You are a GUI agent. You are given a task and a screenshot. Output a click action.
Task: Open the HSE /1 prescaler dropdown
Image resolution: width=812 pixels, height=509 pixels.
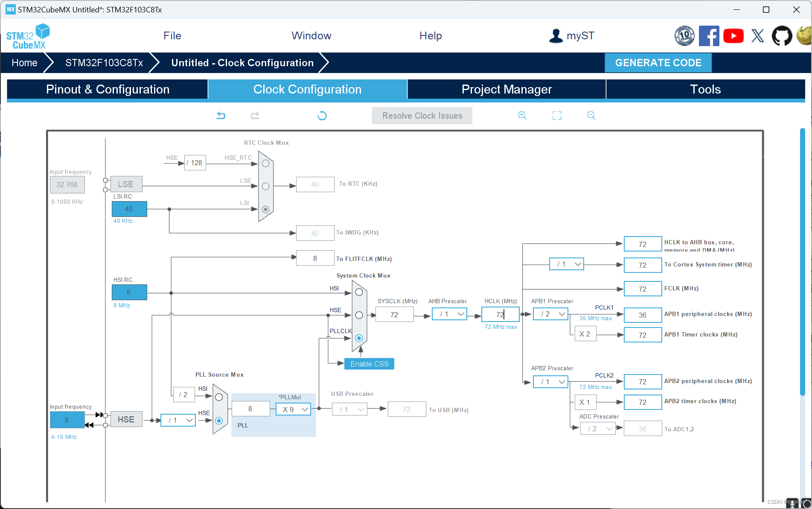178,420
